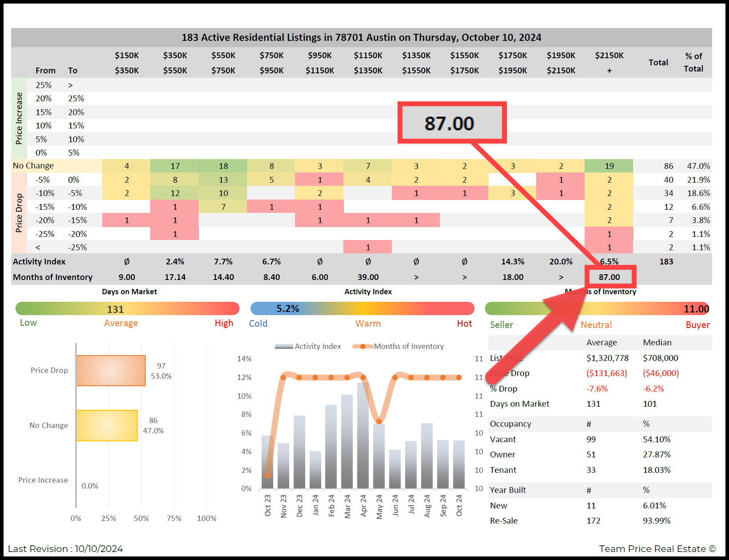729x560 pixels.
Task: Click the Team Price Real Estate credit
Action: pos(657,549)
